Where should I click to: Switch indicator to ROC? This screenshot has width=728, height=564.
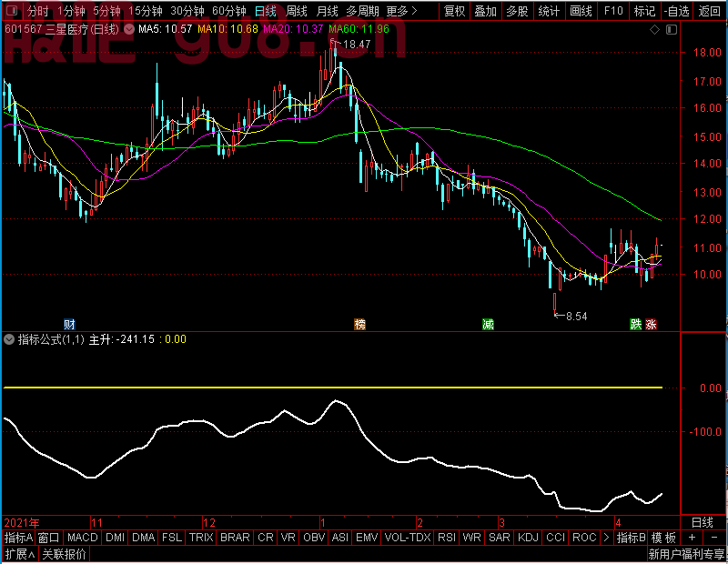pos(584,538)
